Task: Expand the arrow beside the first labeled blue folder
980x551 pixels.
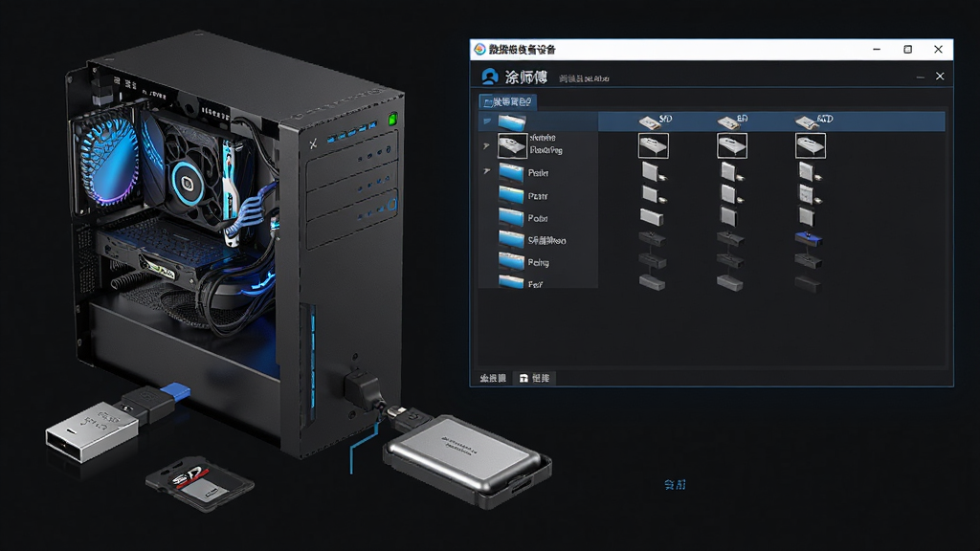Action: tap(487, 171)
